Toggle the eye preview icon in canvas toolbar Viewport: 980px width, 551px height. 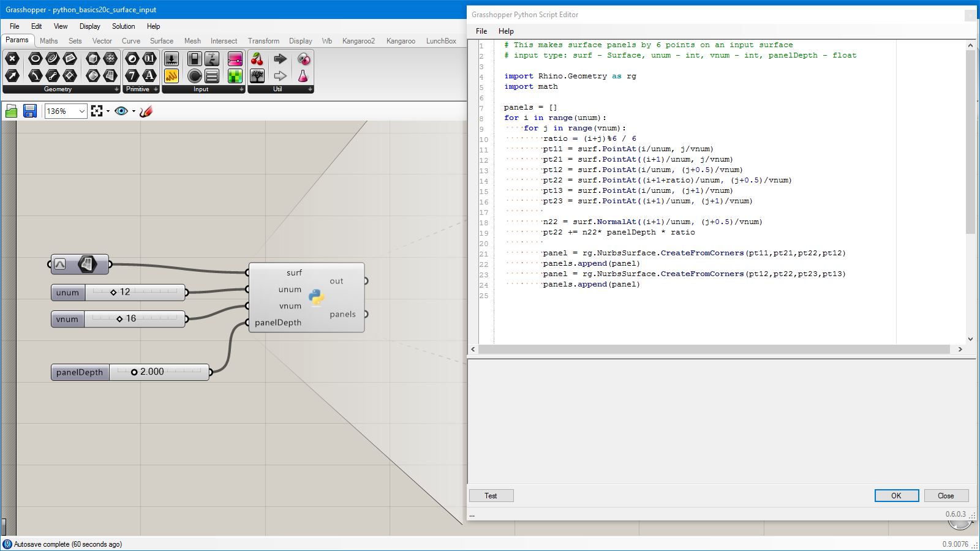[121, 111]
